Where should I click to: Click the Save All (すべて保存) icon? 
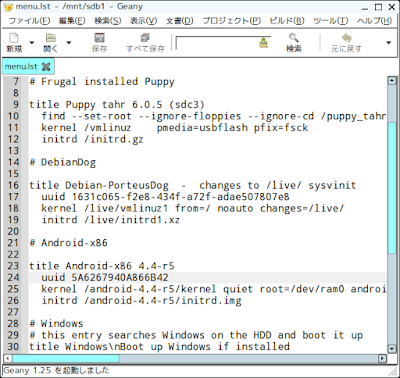tap(145, 38)
